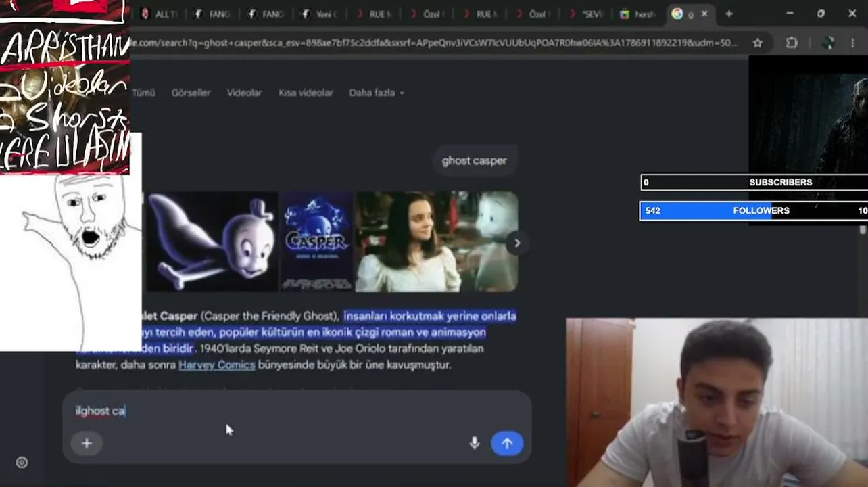868x487 pixels.
Task: Click the 'ghost casper' query bubble
Action: coord(474,161)
